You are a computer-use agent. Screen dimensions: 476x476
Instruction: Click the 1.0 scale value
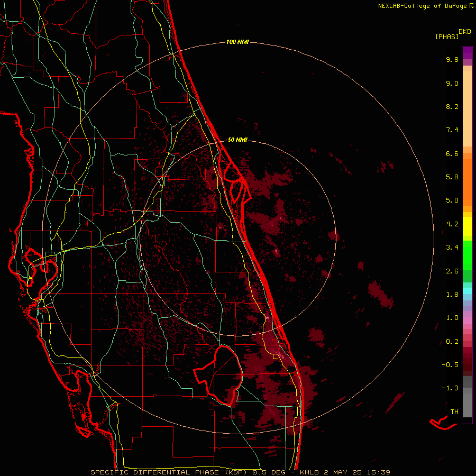(452, 318)
